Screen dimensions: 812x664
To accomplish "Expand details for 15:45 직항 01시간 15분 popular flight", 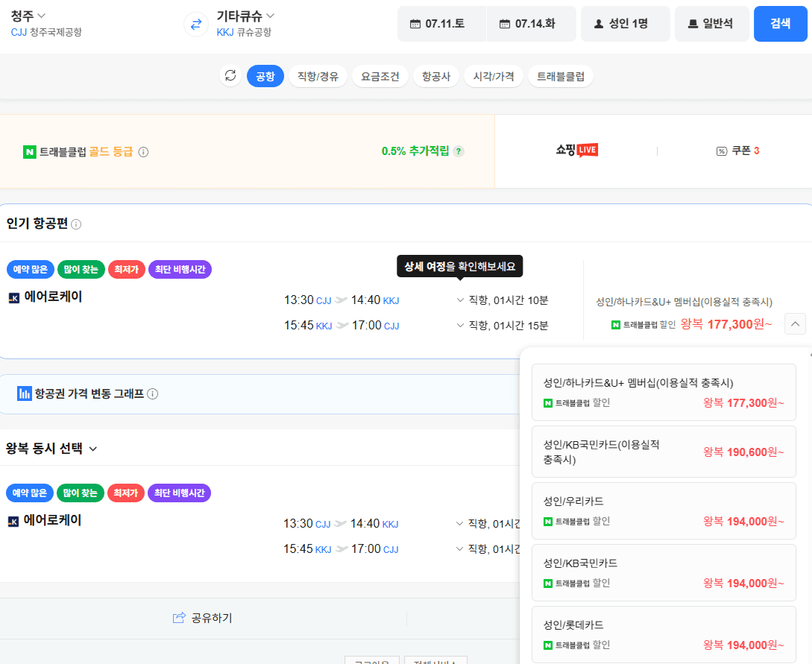I will click(460, 326).
